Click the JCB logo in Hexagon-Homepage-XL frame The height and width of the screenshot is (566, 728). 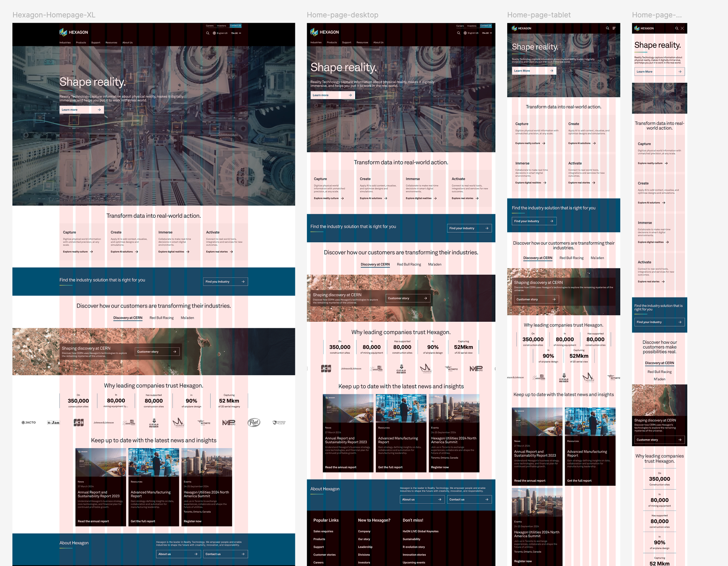click(78, 422)
